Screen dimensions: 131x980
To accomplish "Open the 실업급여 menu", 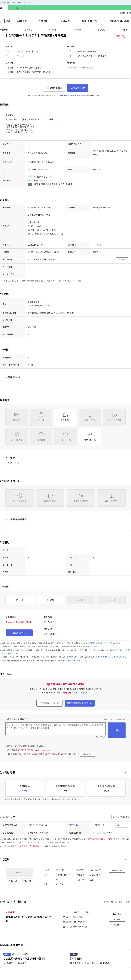I will tap(65, 21).
